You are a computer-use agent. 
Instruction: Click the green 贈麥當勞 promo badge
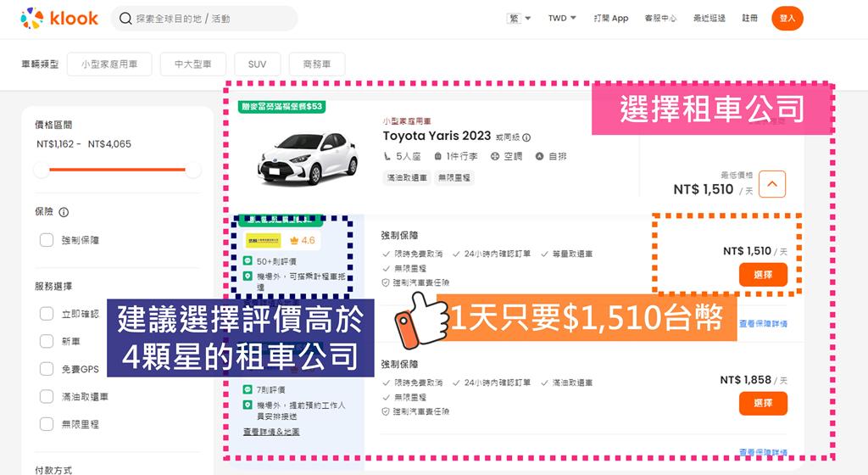[x=282, y=106]
